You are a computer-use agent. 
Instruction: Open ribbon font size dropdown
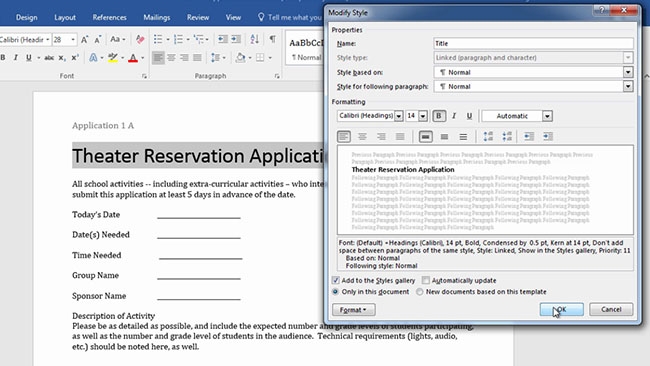click(x=73, y=40)
